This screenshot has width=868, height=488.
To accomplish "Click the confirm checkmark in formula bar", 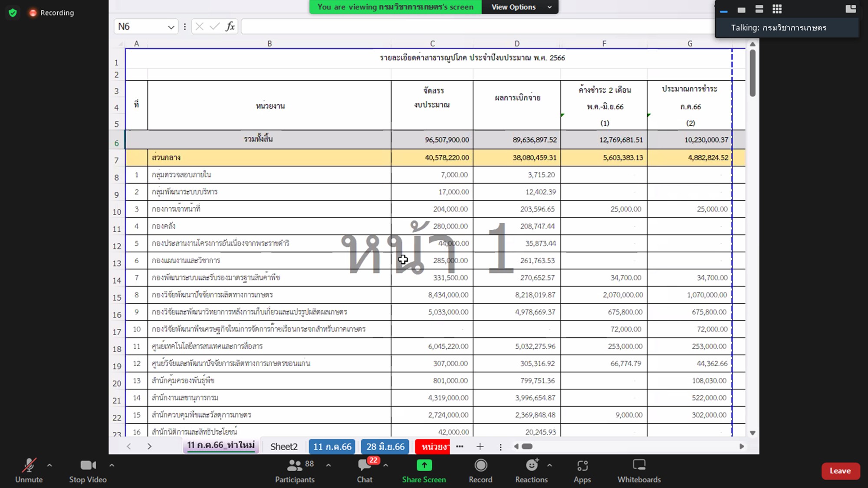I will tap(214, 26).
